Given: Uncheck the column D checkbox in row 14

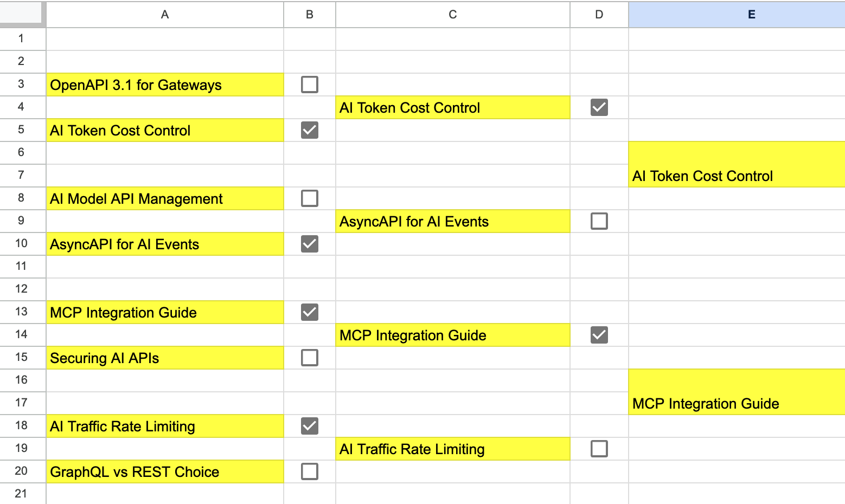Looking at the screenshot, I should point(599,335).
